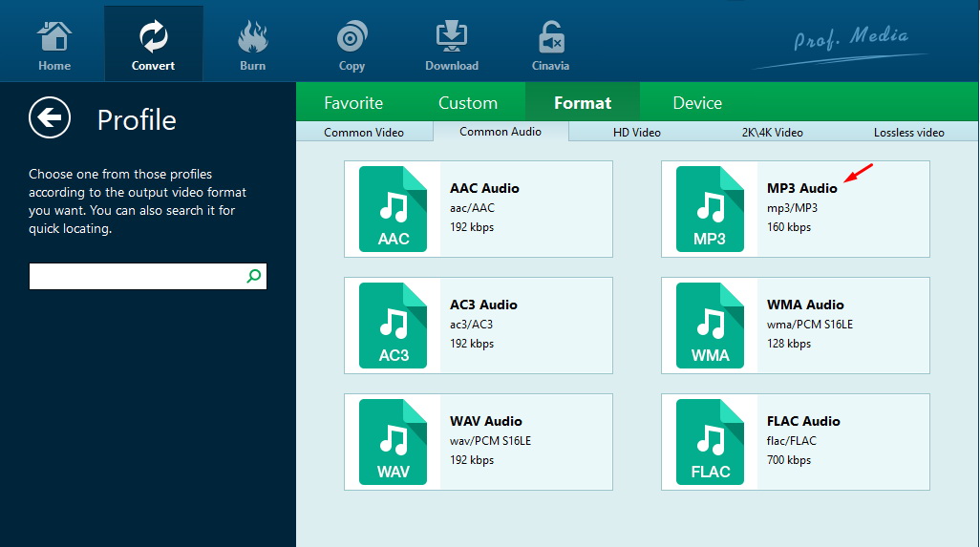The image size is (980, 547).
Task: Open the Download module icon
Action: point(451,36)
